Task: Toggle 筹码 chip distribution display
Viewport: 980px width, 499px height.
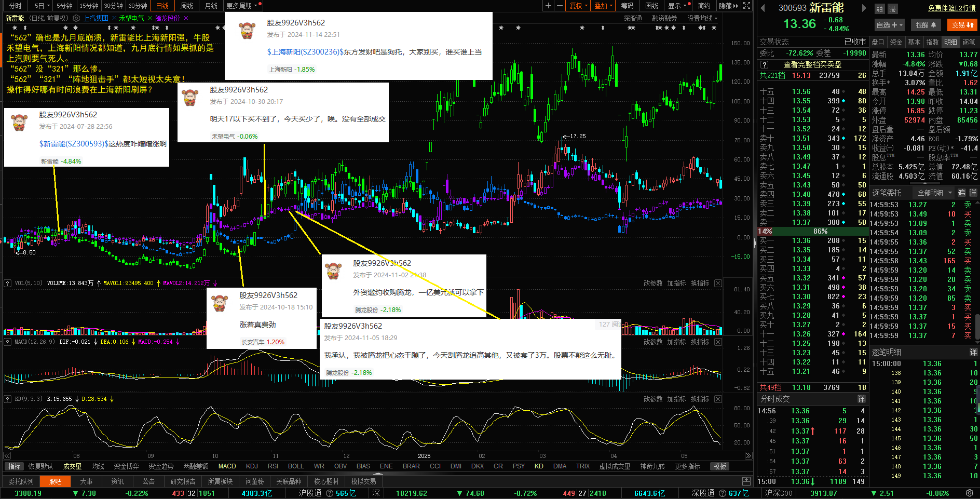Action: 627,6
